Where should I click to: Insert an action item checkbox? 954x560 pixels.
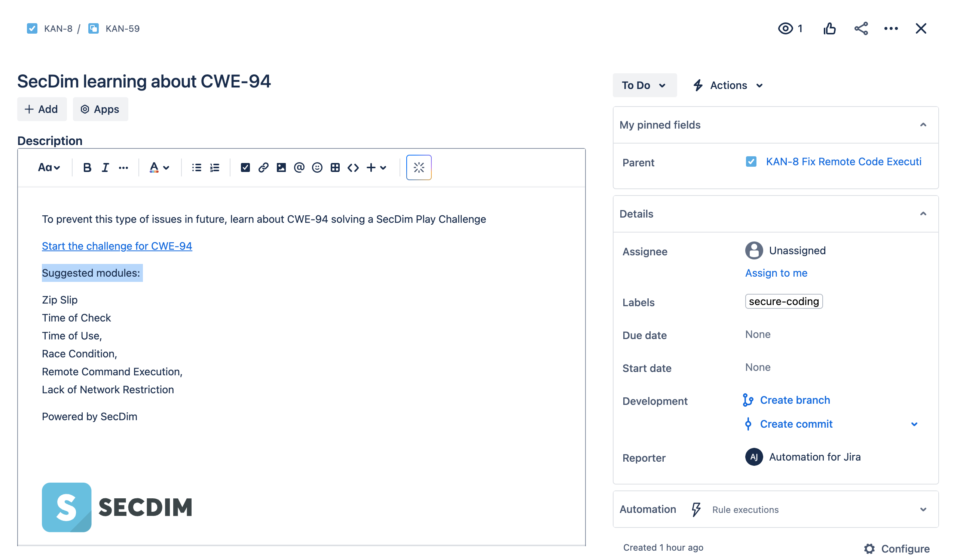click(245, 167)
